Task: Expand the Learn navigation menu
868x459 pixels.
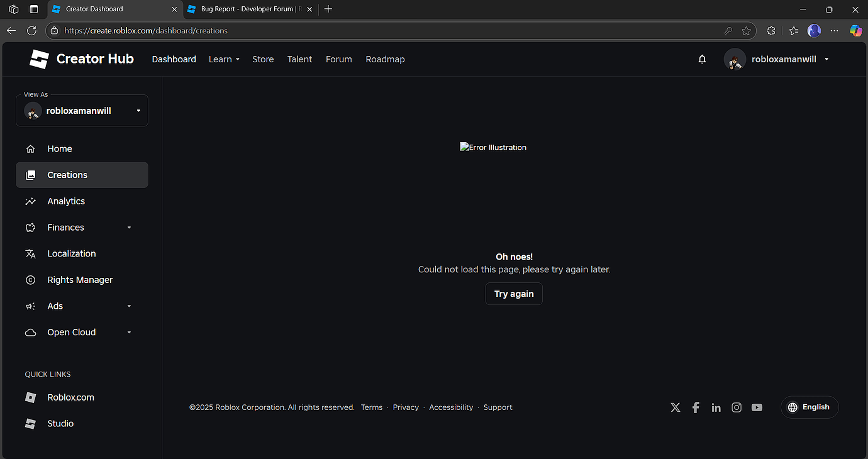Action: (224, 59)
